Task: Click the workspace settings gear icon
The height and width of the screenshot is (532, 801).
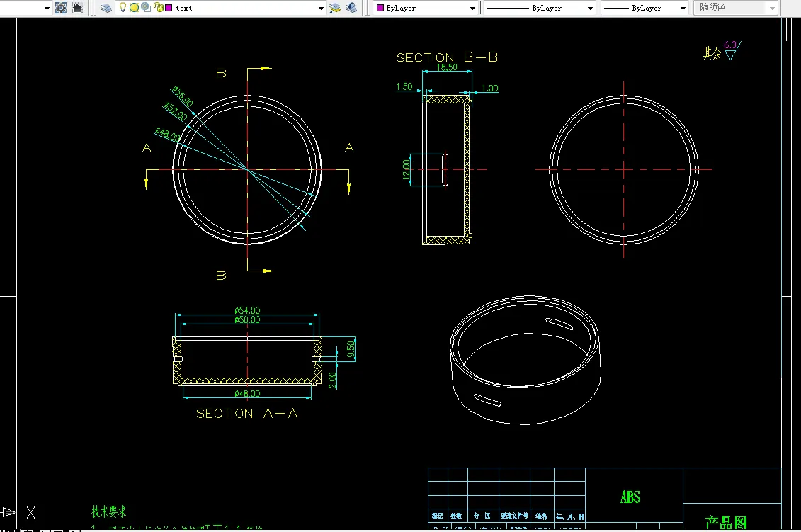Action: pyautogui.click(x=61, y=8)
